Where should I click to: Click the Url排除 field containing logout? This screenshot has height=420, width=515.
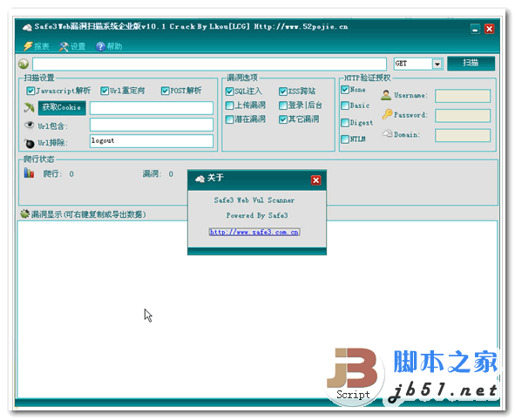[x=152, y=141]
